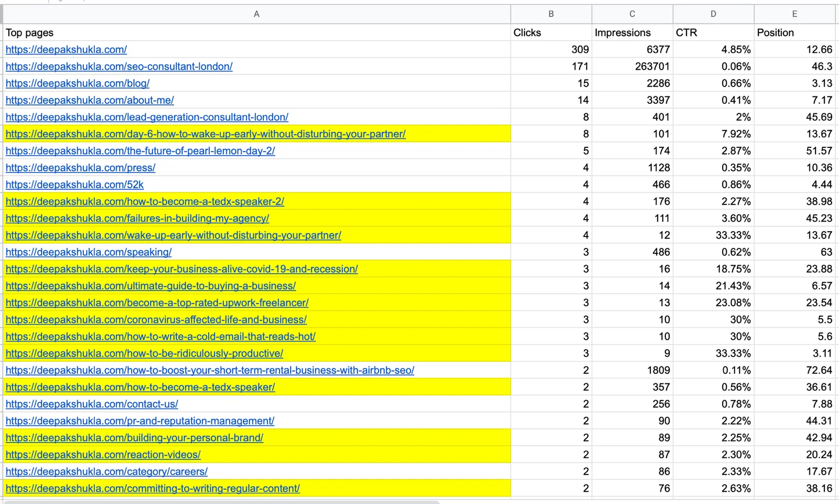Image resolution: width=839 pixels, height=504 pixels.
Task: Open the seo-consultant-london link
Action: (x=119, y=67)
